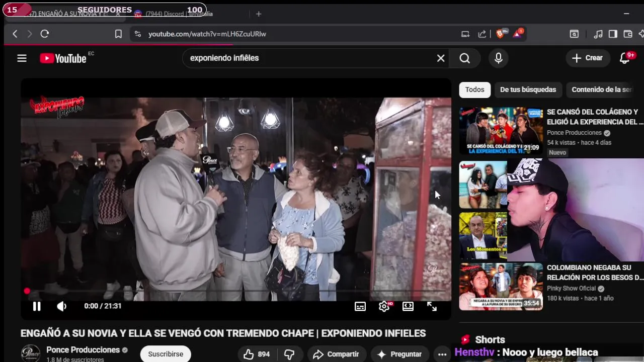Bookmark this page with bookmark icon
The image size is (644, 362).
pos(118,34)
